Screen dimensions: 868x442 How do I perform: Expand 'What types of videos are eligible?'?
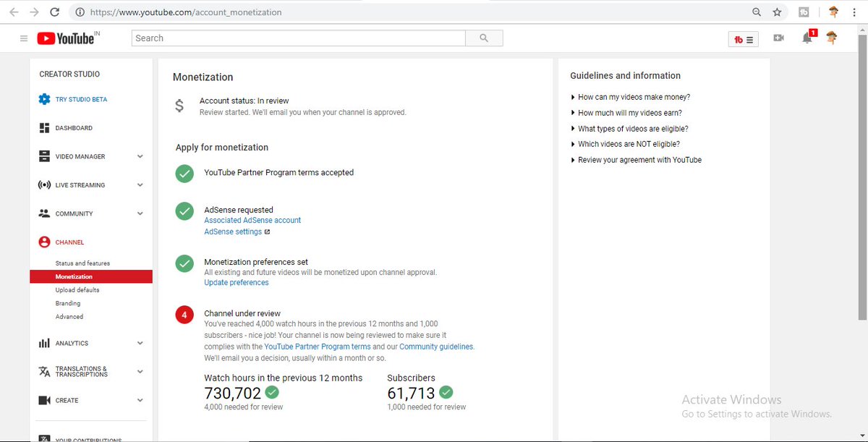click(629, 129)
